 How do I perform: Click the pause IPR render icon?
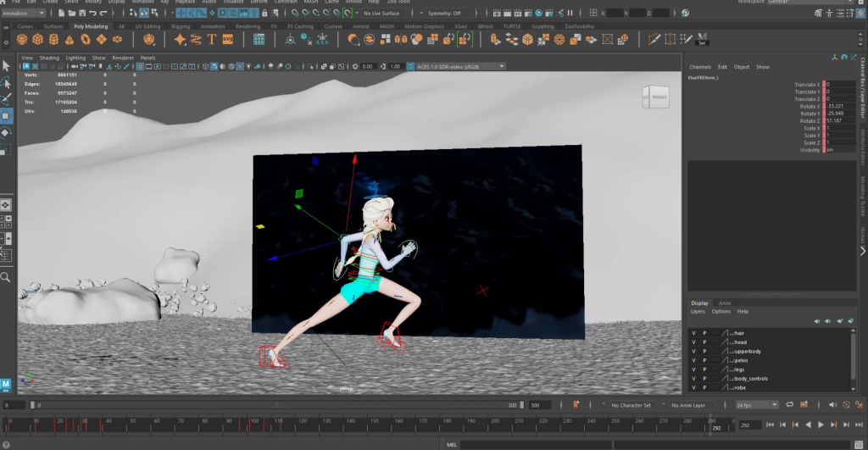pos(570,13)
